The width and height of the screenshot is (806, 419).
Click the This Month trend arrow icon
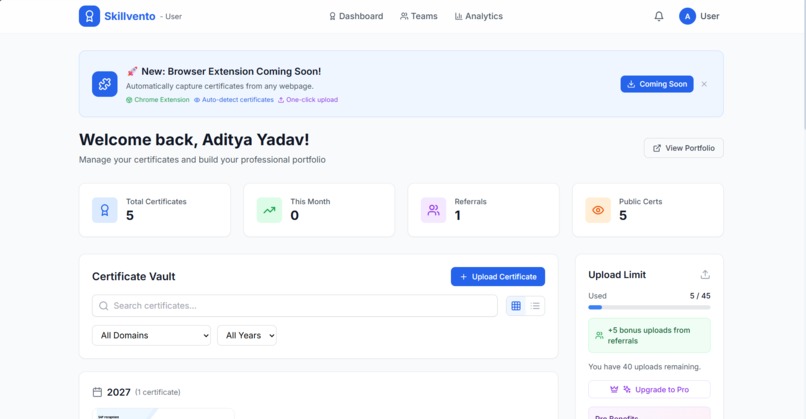coord(269,210)
